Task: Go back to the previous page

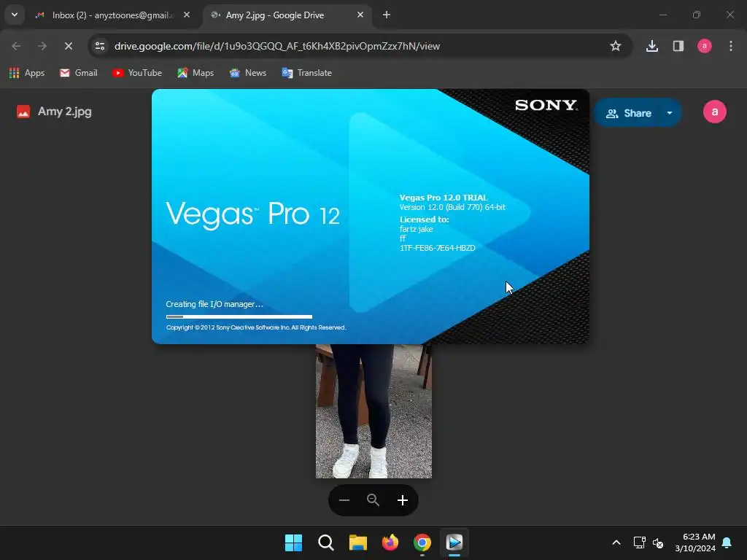Action: (x=16, y=46)
